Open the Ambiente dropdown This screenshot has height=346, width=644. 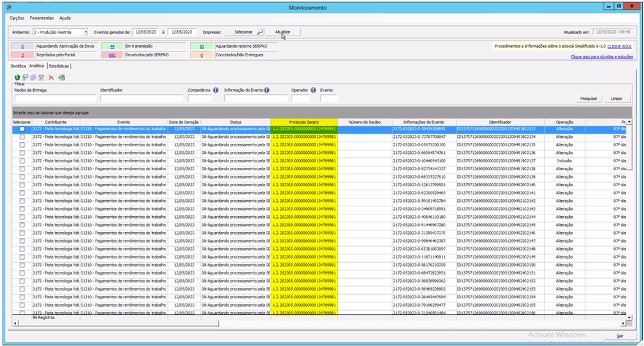coord(85,32)
